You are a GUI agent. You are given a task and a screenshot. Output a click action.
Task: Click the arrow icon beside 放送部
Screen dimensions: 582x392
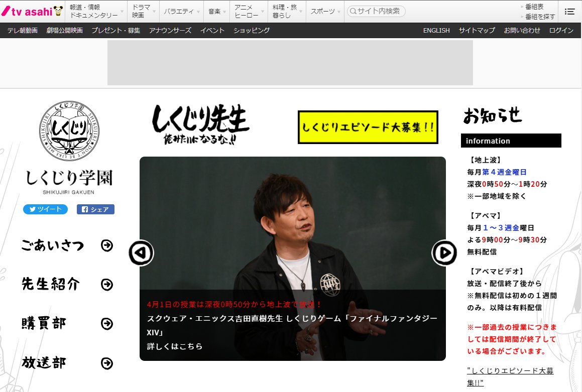[107, 363]
